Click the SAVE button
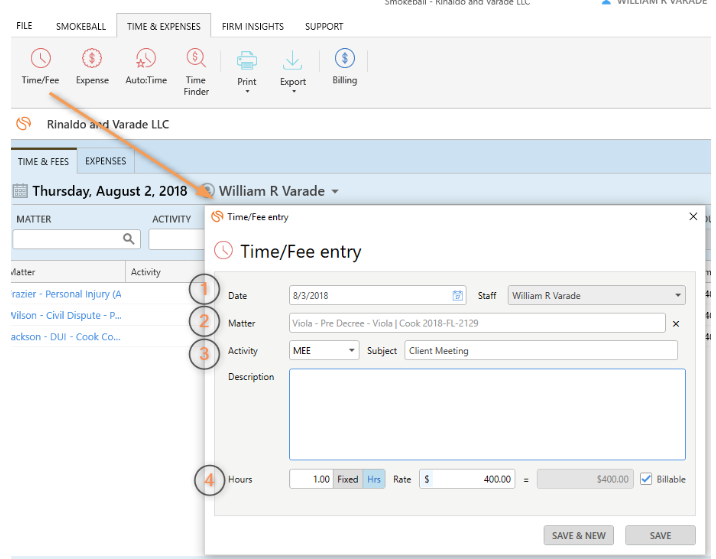This screenshot has height=559, width=716. pyautogui.click(x=660, y=535)
